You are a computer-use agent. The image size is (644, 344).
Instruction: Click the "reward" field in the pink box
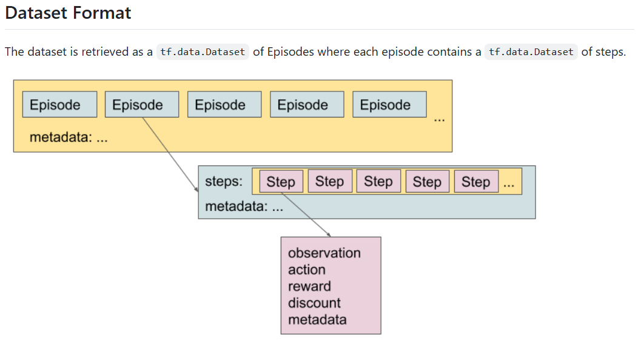(x=309, y=286)
